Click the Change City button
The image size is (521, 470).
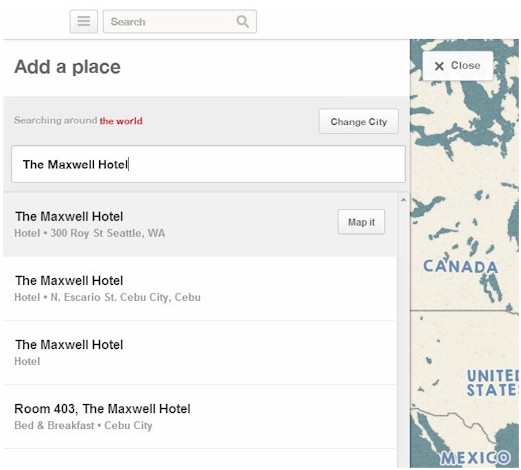tap(359, 122)
